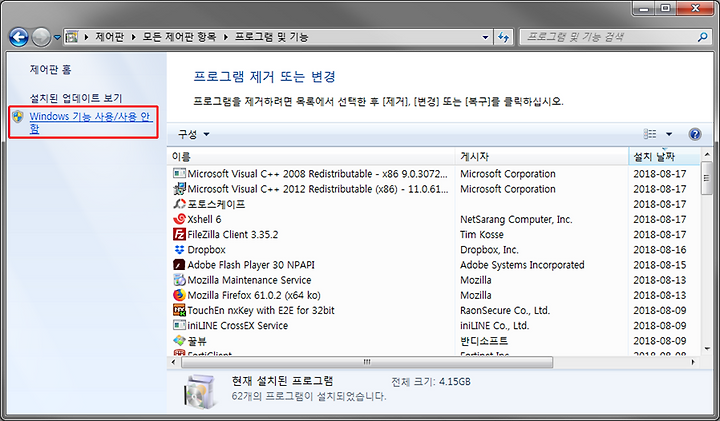The width and height of the screenshot is (720, 421).
Task: Sort by 이름 column header
Action: (x=310, y=157)
